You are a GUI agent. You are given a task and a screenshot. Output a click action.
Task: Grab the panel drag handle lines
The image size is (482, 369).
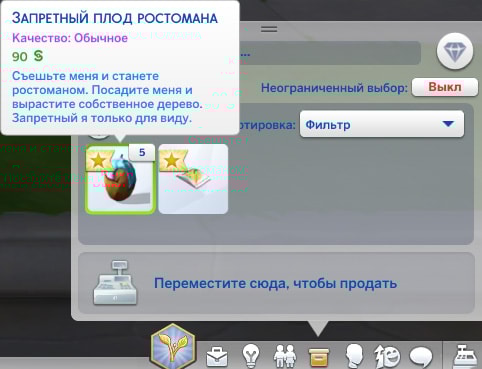pos(269,29)
